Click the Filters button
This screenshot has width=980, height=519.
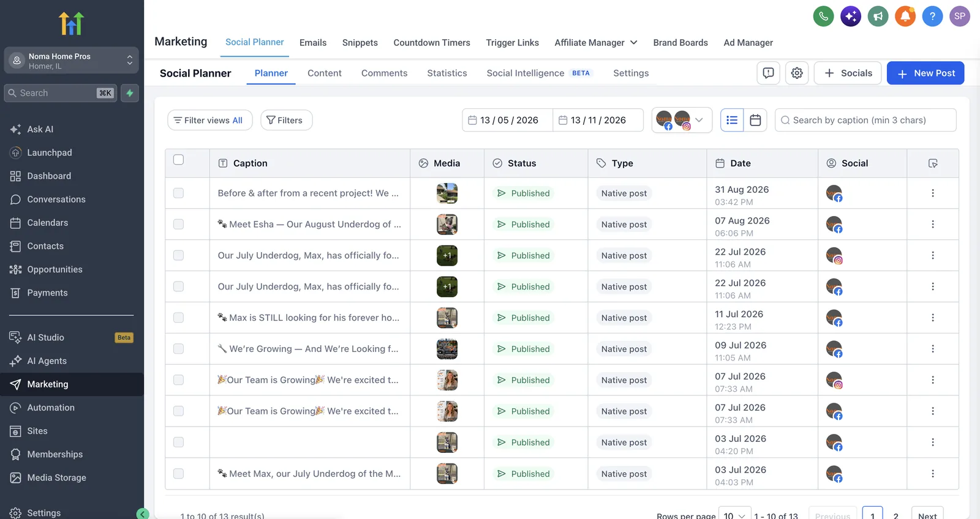[286, 121]
